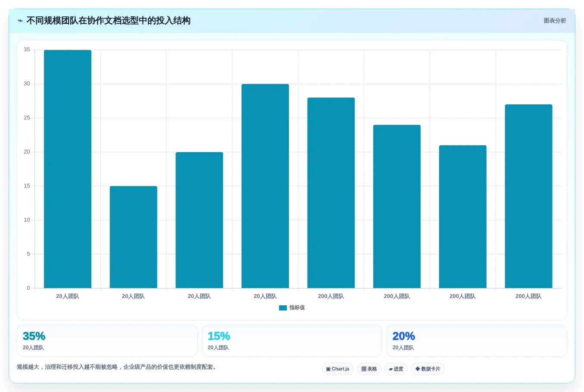
Task: Select the Chart.js tag chip
Action: 338,369
